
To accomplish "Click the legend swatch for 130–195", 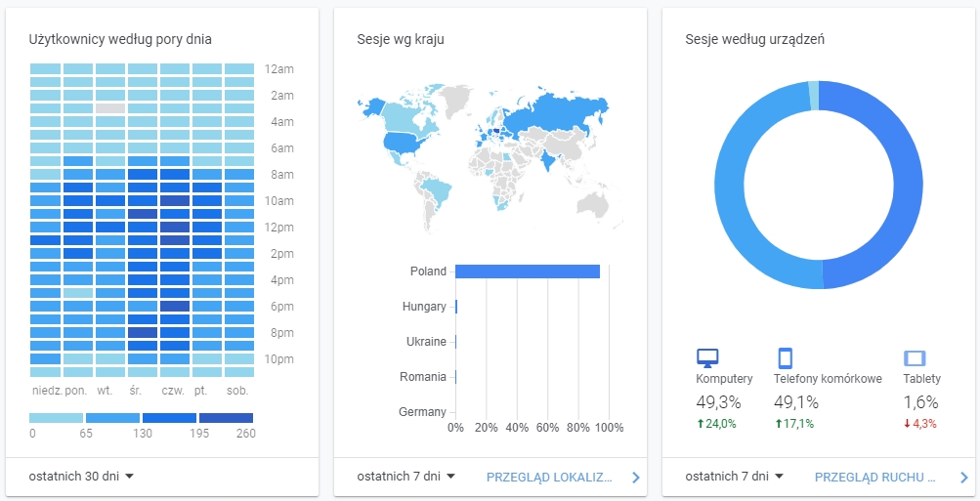I will click(x=169, y=418).
